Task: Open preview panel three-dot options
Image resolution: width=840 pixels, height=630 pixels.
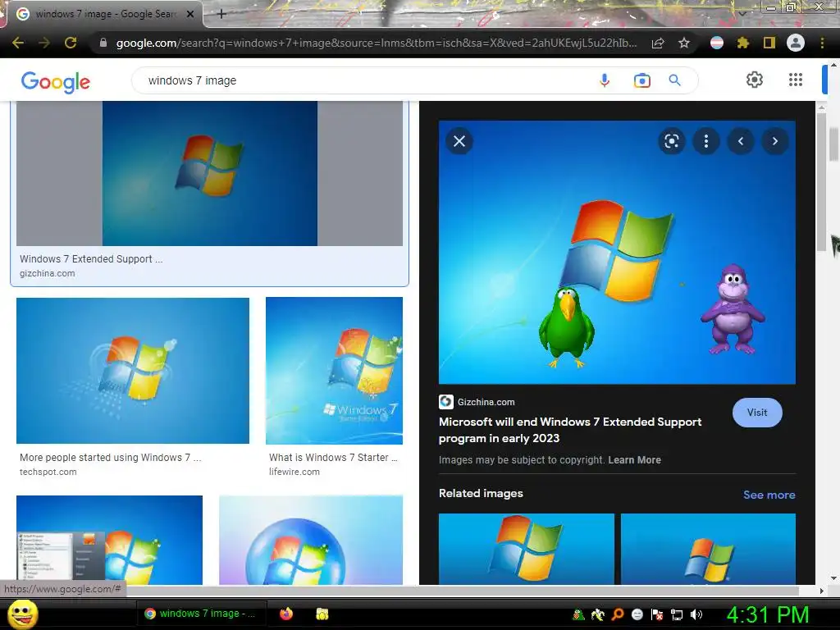Action: click(706, 141)
